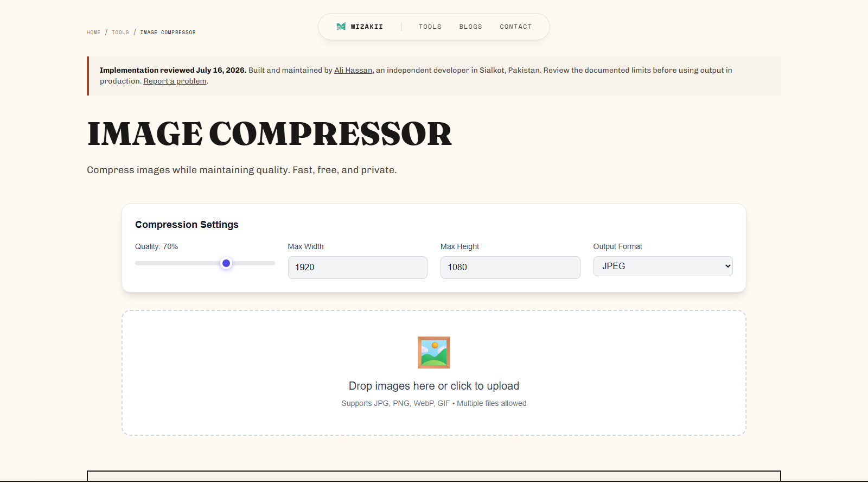
Task: Open the Output Format JPEG dropdown
Action: [663, 266]
